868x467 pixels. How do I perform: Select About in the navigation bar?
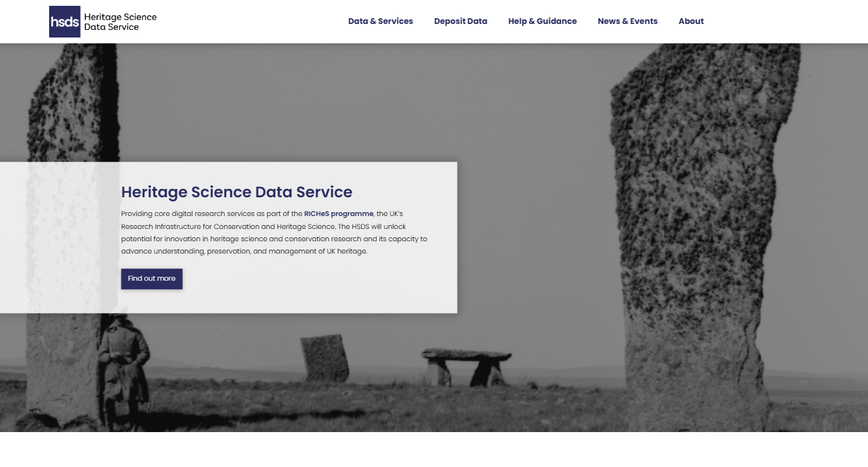coord(691,21)
